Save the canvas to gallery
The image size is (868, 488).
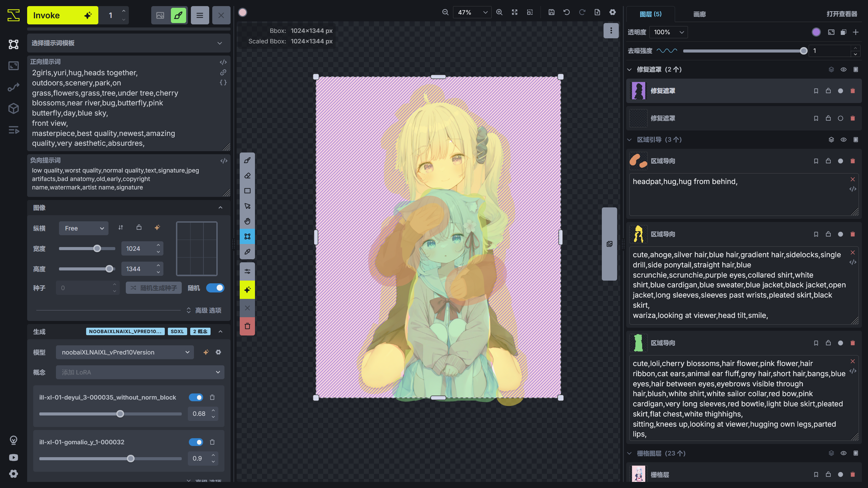click(x=551, y=12)
